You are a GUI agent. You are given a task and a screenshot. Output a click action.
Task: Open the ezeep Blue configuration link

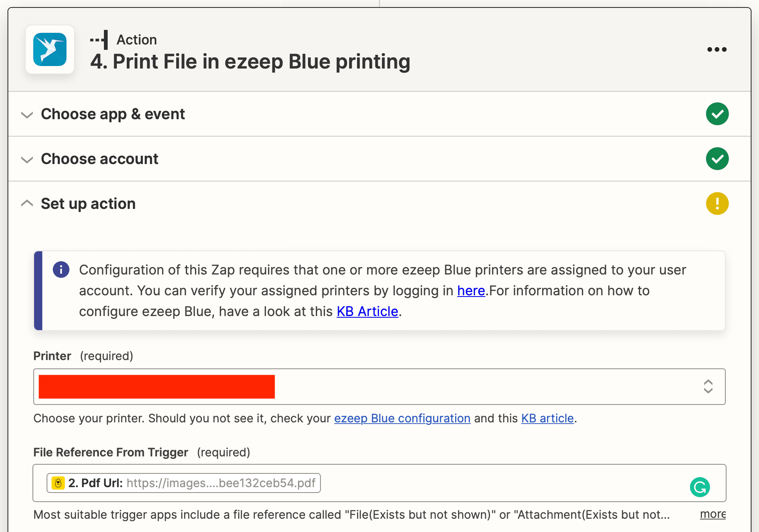(402, 418)
